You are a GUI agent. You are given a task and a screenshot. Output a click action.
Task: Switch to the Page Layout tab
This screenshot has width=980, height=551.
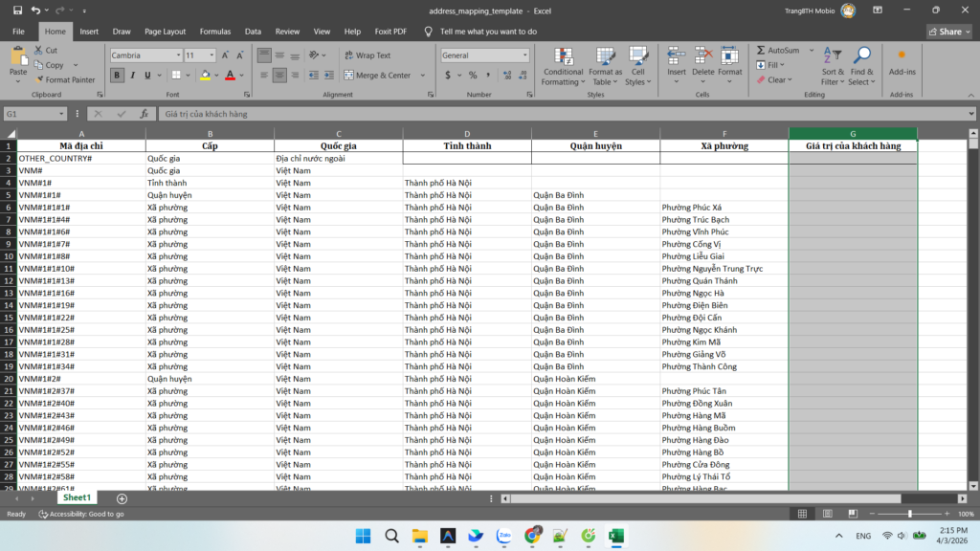(x=165, y=32)
